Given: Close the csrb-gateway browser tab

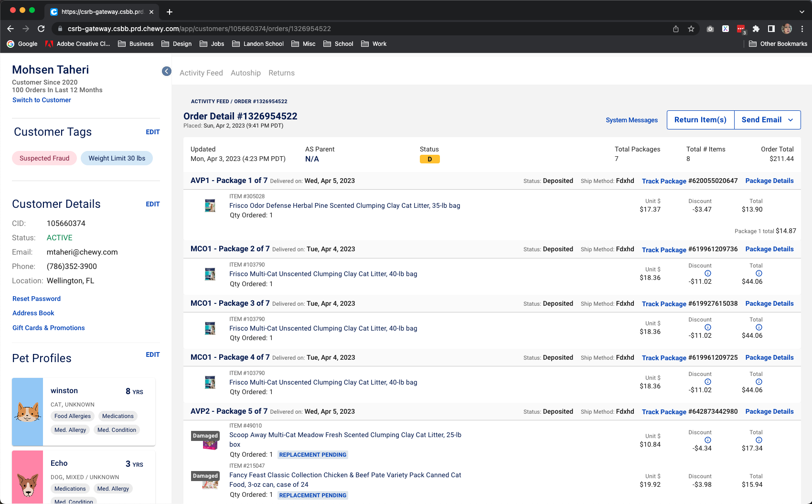Looking at the screenshot, I should tap(151, 12).
